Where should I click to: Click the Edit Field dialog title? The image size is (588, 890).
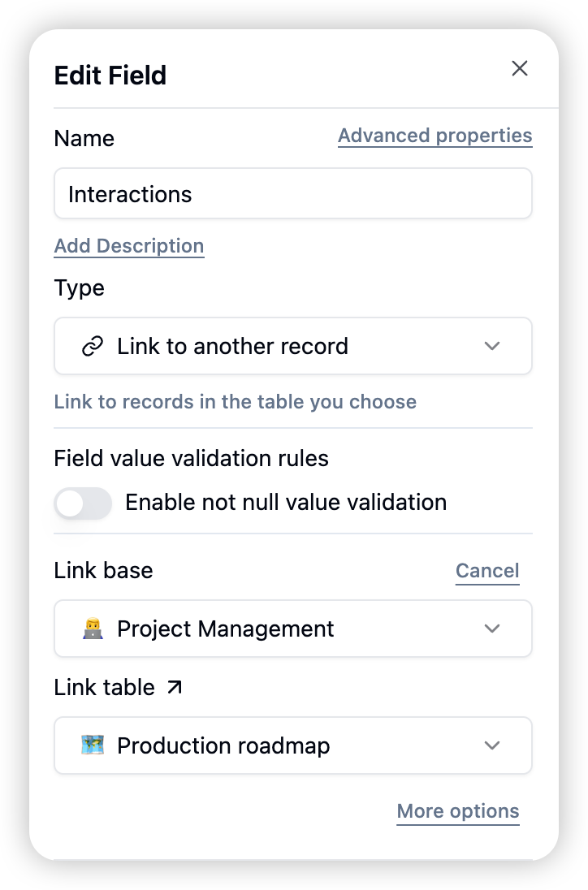[110, 76]
